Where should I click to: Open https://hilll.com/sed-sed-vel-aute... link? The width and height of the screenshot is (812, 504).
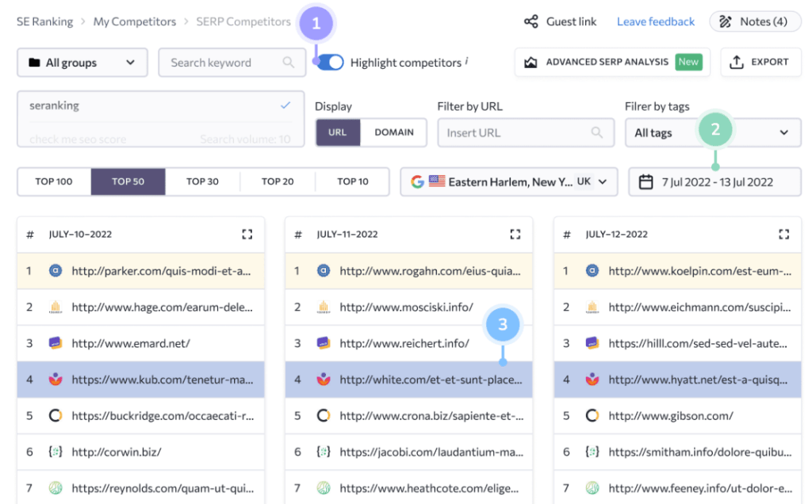[x=698, y=343]
